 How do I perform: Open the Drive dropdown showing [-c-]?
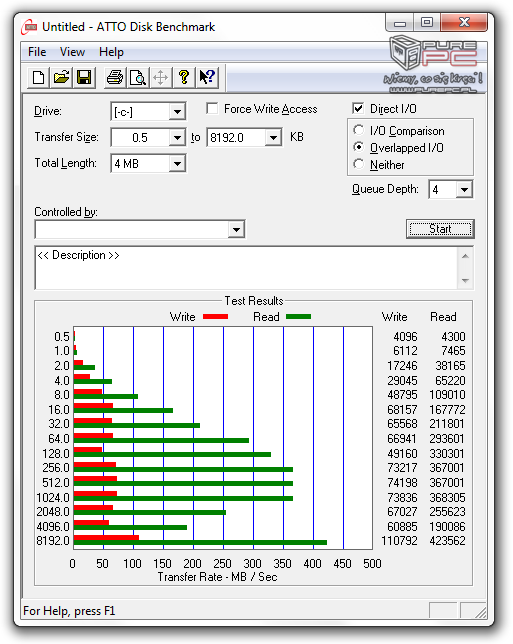coord(177,111)
